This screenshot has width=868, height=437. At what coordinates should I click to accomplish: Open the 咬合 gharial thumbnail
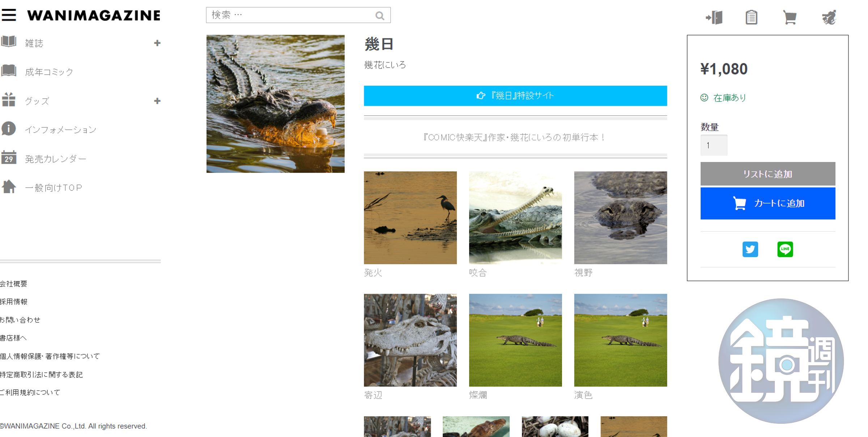515,218
